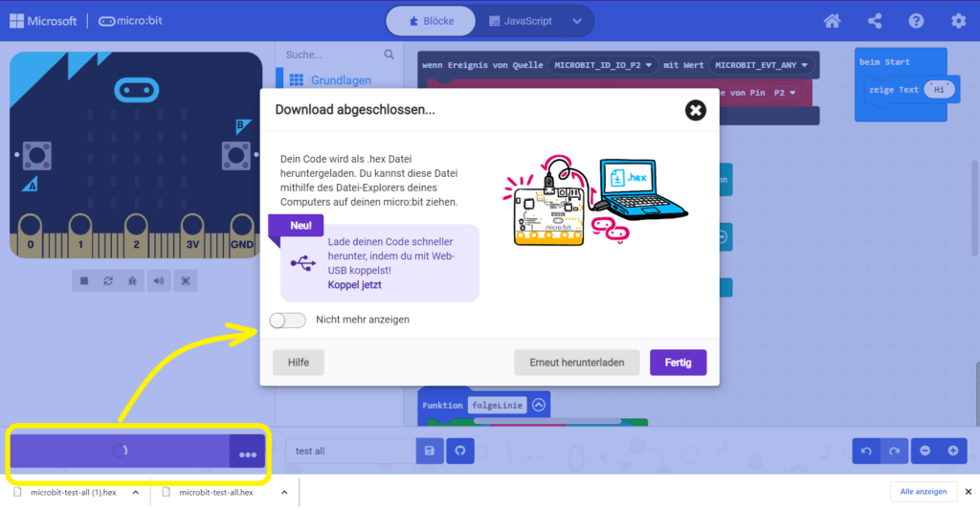This screenshot has height=510, width=980.
Task: Open the Share project icon
Action: coord(875,21)
